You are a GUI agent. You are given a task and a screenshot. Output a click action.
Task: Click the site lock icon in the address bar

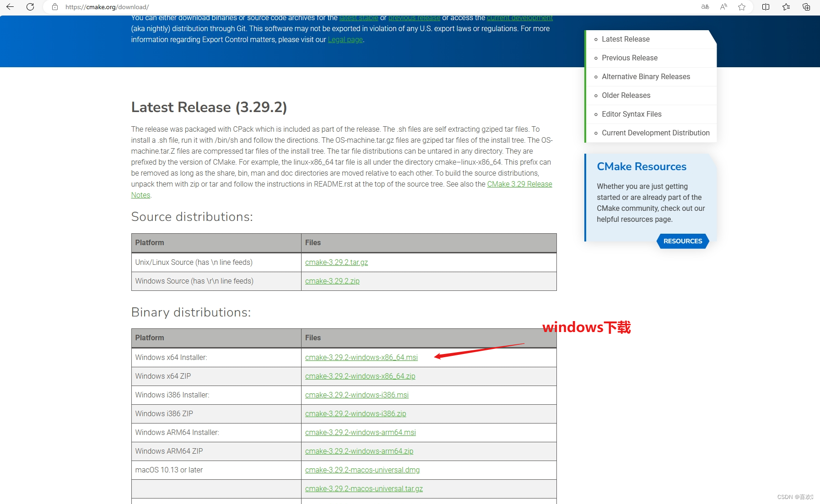55,7
